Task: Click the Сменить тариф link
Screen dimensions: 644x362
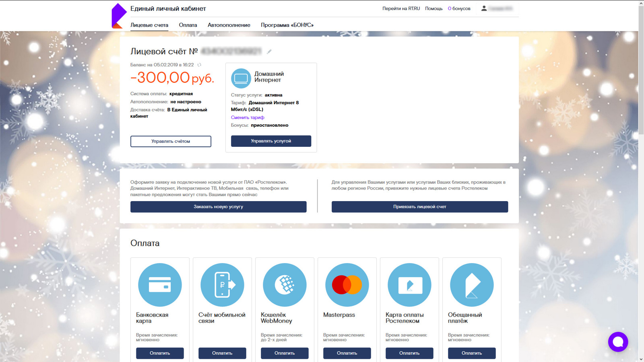Action: coord(248,117)
